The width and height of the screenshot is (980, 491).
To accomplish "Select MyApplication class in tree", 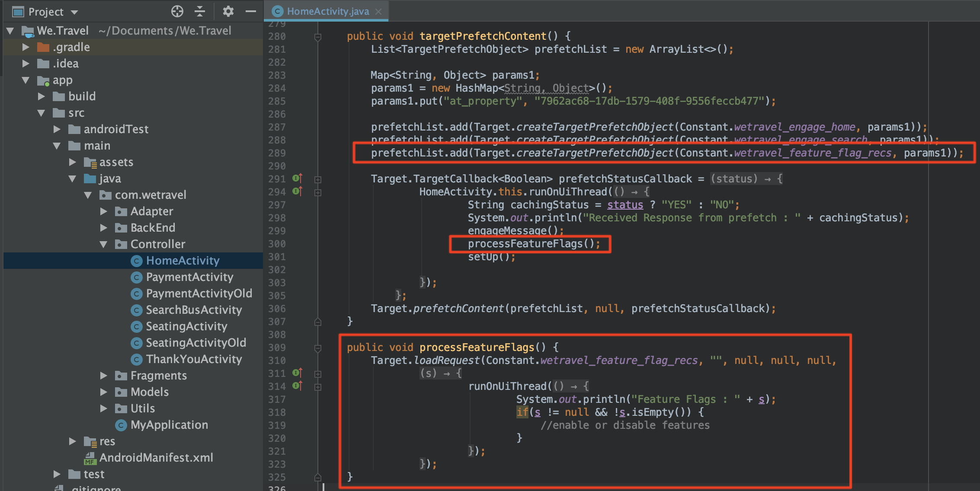I will [169, 425].
